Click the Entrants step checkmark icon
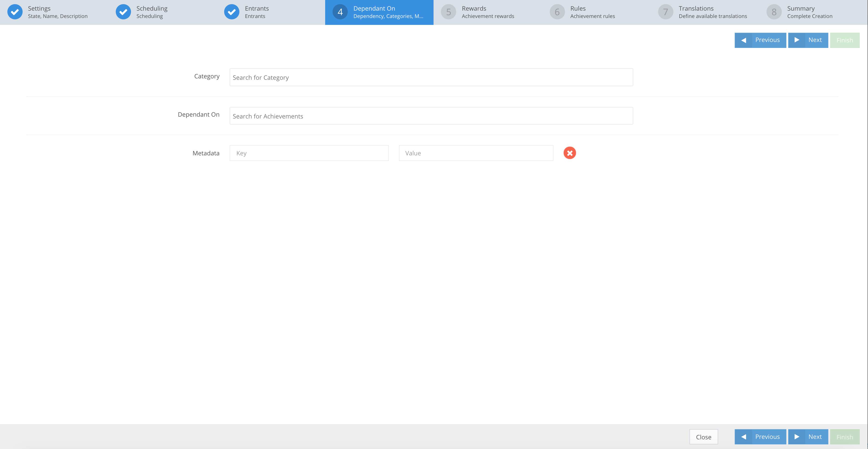The height and width of the screenshot is (449, 868). (x=232, y=12)
